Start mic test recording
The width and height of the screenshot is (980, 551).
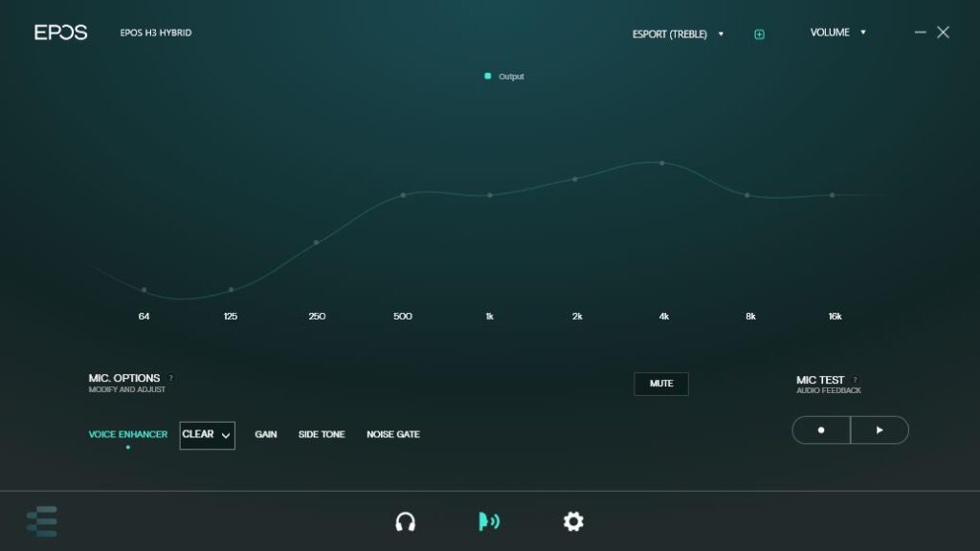point(821,430)
